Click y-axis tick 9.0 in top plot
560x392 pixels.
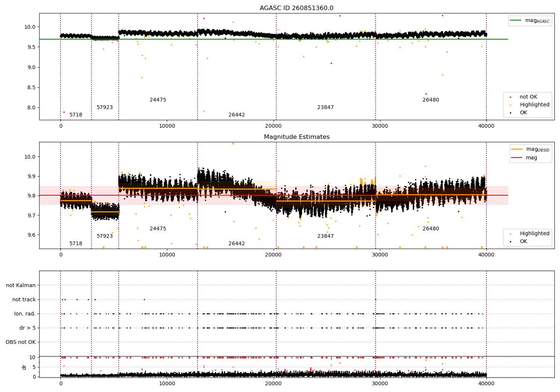click(31, 67)
